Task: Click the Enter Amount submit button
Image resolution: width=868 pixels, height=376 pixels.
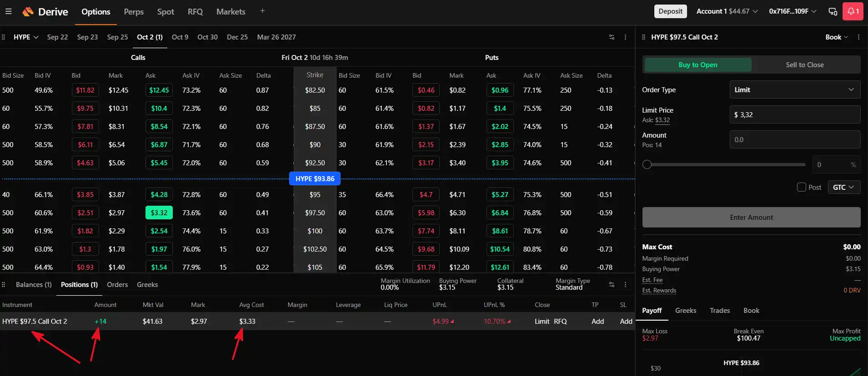Action: [751, 218]
